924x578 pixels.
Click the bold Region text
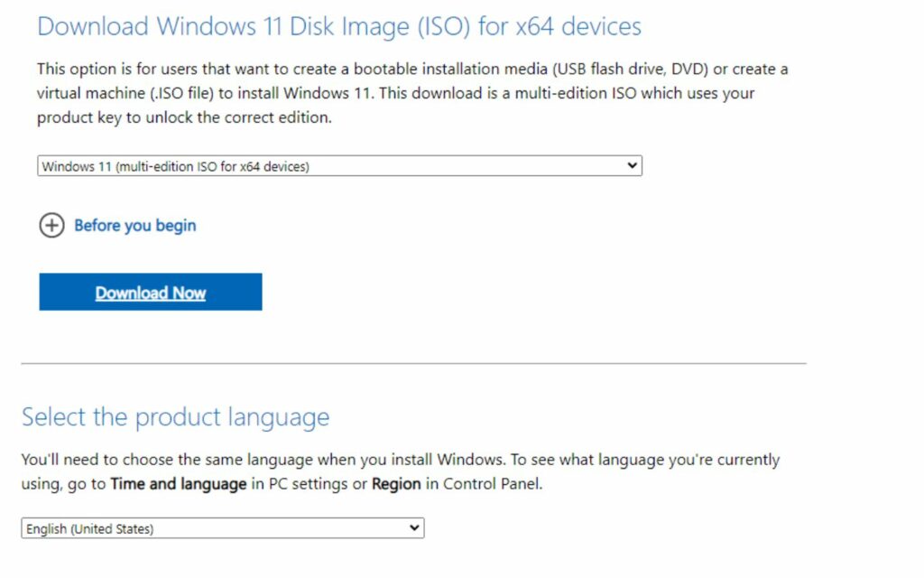tap(395, 484)
